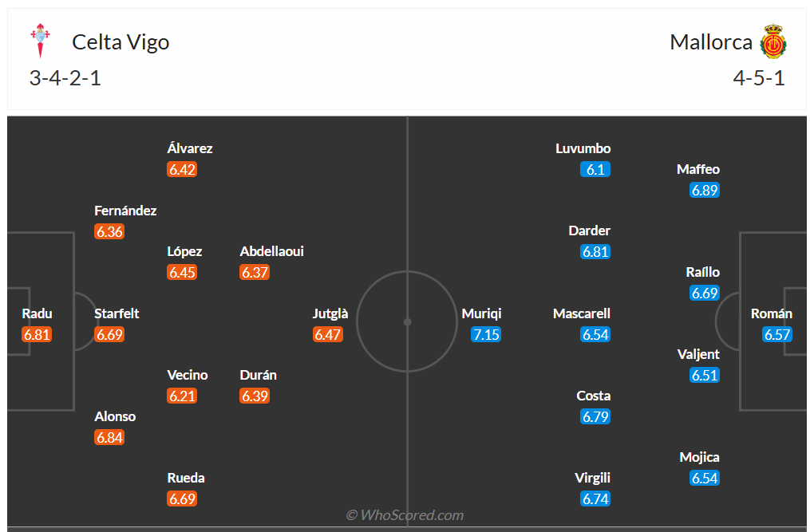The width and height of the screenshot is (810, 532).
Task: Click Román's 6.57 rating badge
Action: coord(776,335)
